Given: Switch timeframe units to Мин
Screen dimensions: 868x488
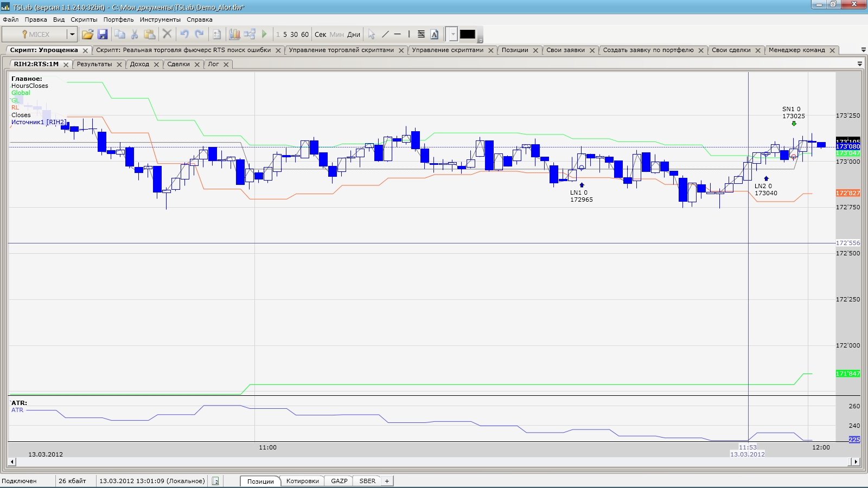Looking at the screenshot, I should point(337,34).
